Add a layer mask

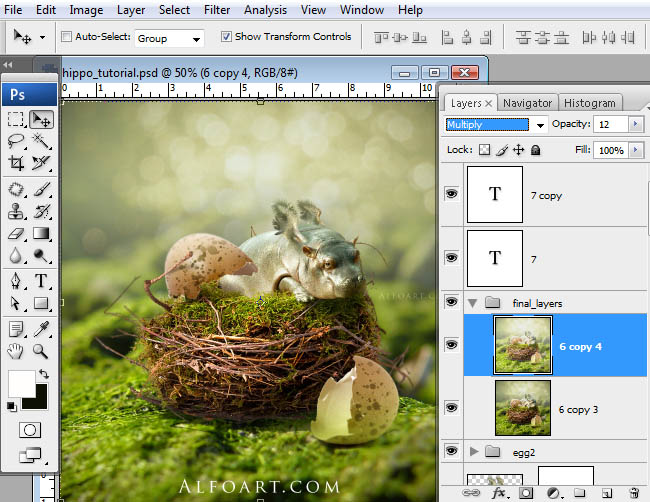(x=526, y=493)
